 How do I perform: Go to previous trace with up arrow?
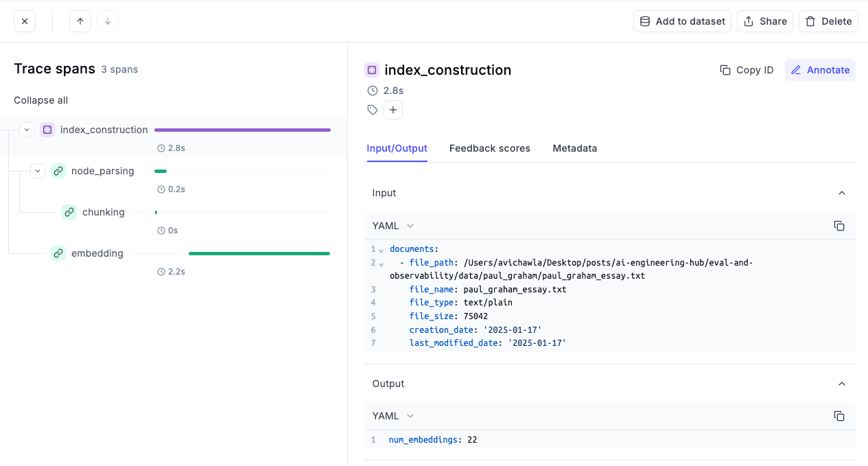point(80,21)
